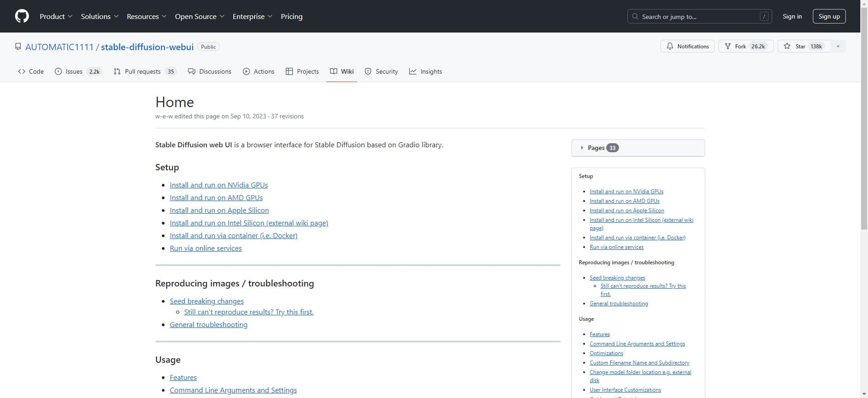This screenshot has width=868, height=398.
Task: Open the star lists dropdown arrow
Action: (x=838, y=46)
